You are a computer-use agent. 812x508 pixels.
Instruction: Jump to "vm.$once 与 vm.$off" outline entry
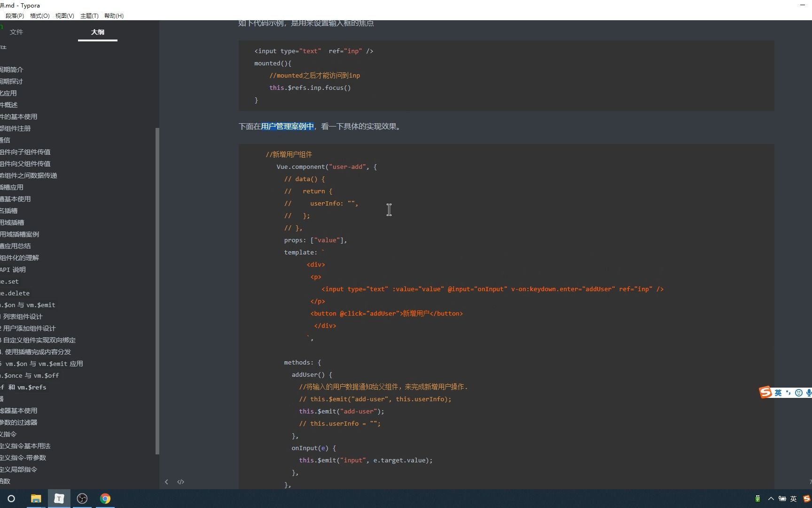click(x=31, y=375)
